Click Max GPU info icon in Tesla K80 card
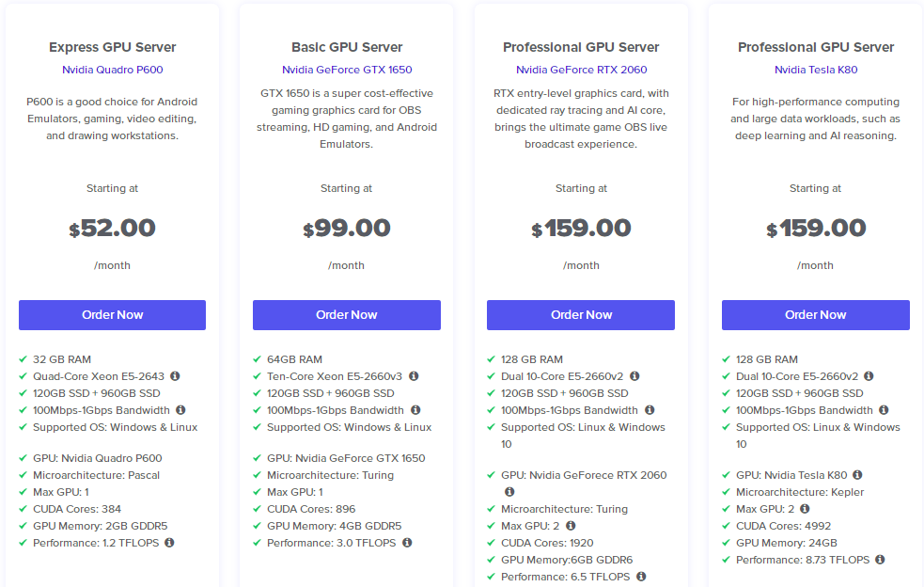The height and width of the screenshot is (587, 924). point(805,509)
